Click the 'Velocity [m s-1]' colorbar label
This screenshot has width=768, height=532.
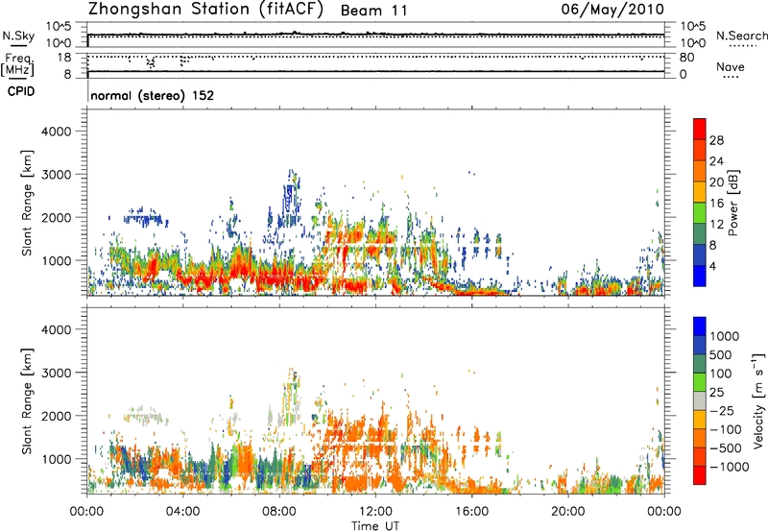pos(758,400)
